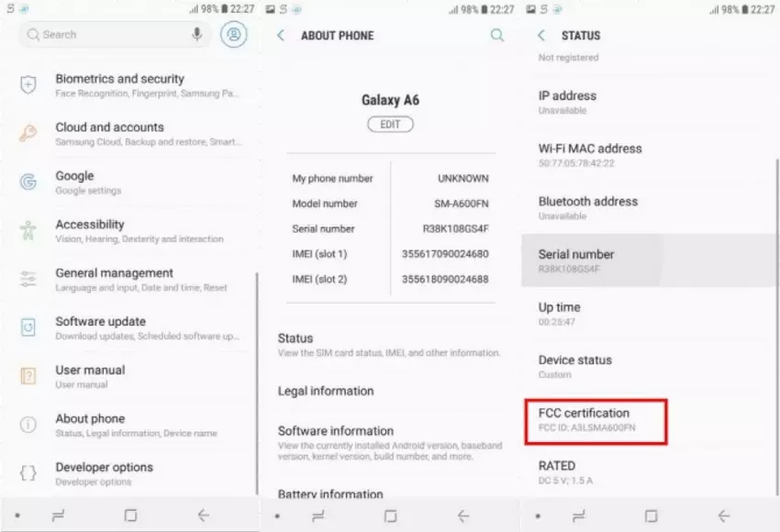Open the About phone settings entry

tap(136, 425)
